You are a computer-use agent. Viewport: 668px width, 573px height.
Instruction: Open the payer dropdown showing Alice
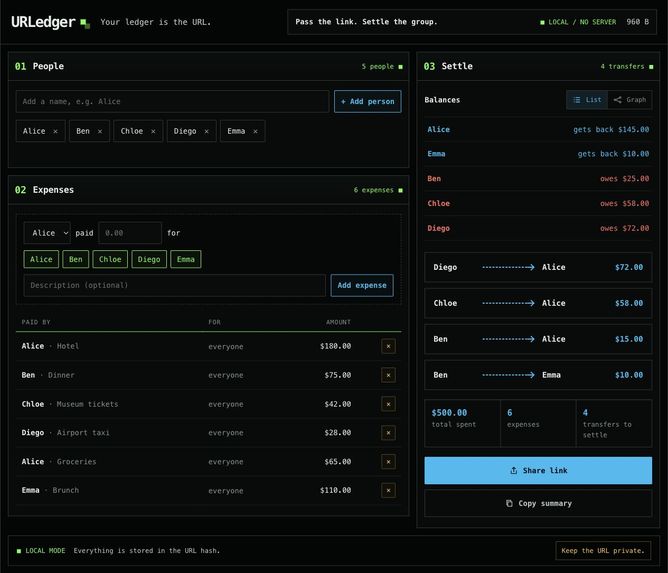pos(47,233)
